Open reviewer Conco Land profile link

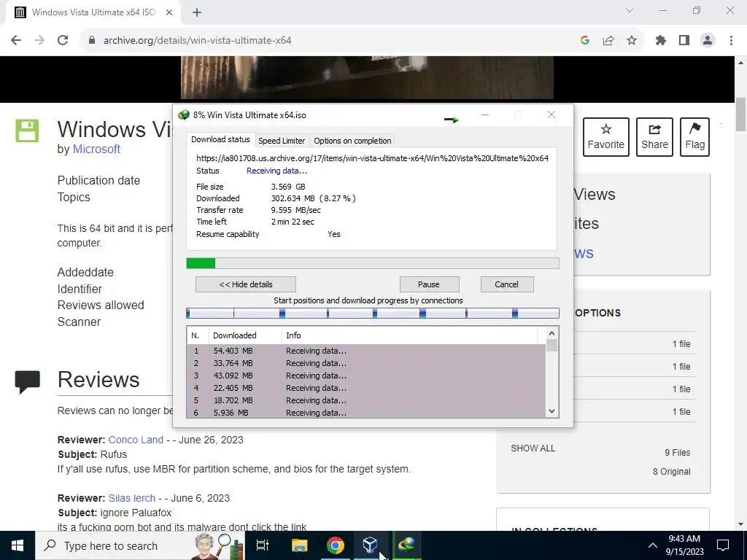(136, 440)
